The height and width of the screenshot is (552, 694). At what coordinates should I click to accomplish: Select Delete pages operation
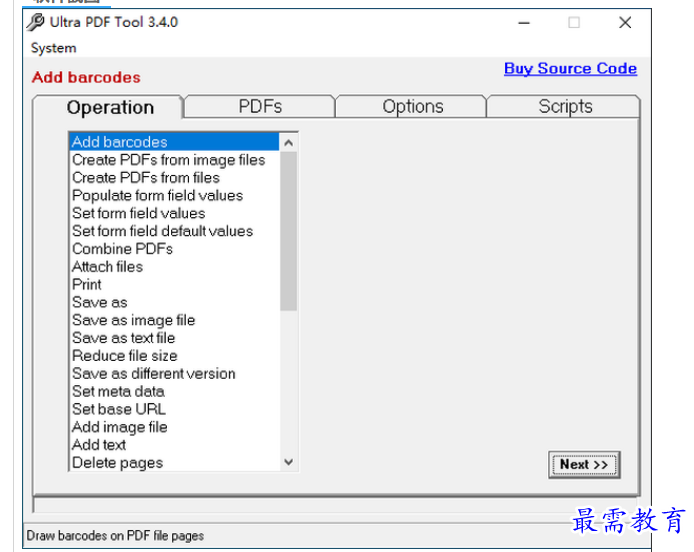174,463
